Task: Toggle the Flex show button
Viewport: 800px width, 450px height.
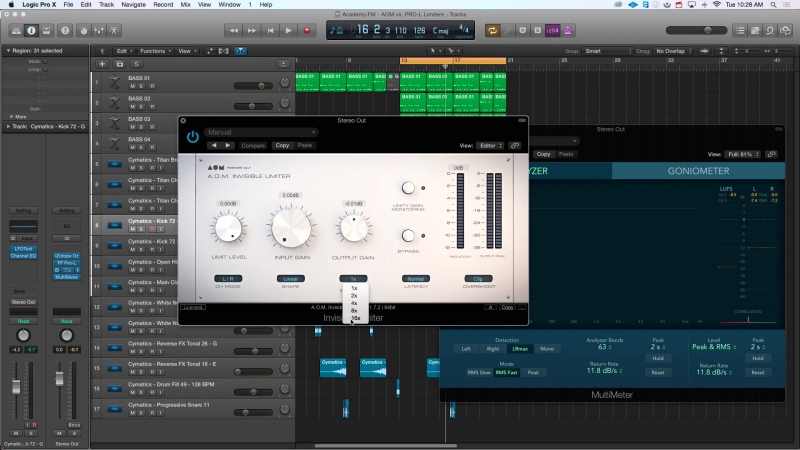Action: click(223, 51)
